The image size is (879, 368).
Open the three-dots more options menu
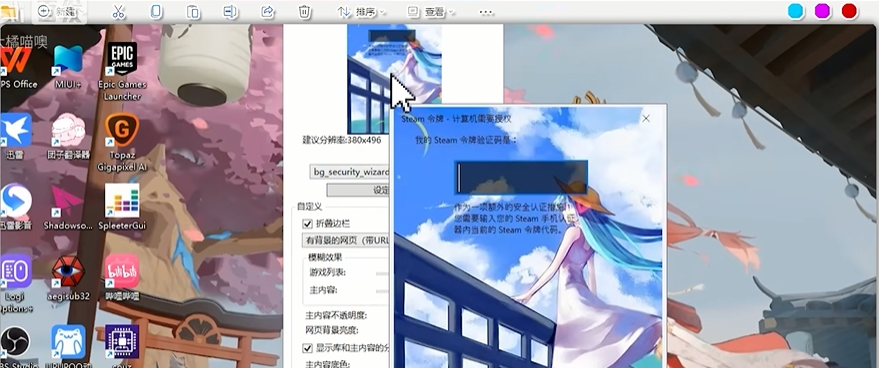(486, 12)
